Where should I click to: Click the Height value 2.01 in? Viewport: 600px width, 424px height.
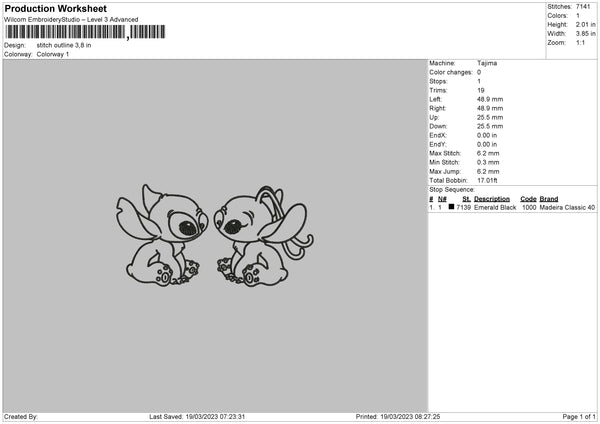point(585,24)
